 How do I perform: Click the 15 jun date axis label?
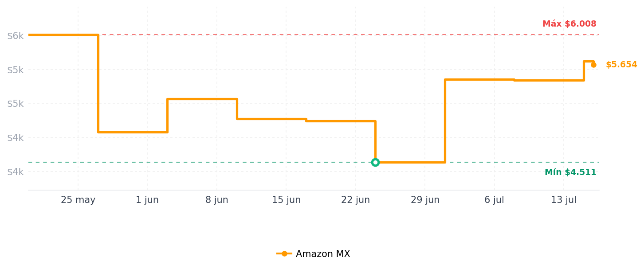click(286, 200)
